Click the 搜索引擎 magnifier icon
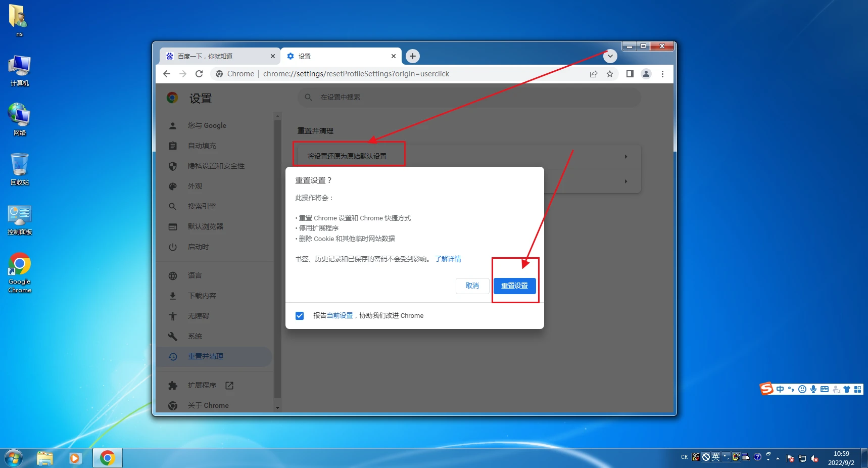Screen dimensions: 868x468 click(x=173, y=206)
